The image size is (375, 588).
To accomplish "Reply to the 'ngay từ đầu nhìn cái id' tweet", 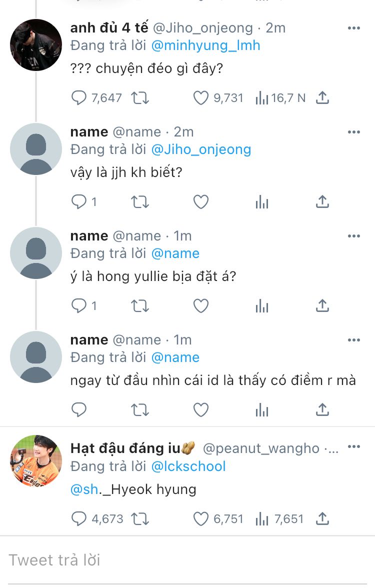I will pyautogui.click(x=79, y=410).
